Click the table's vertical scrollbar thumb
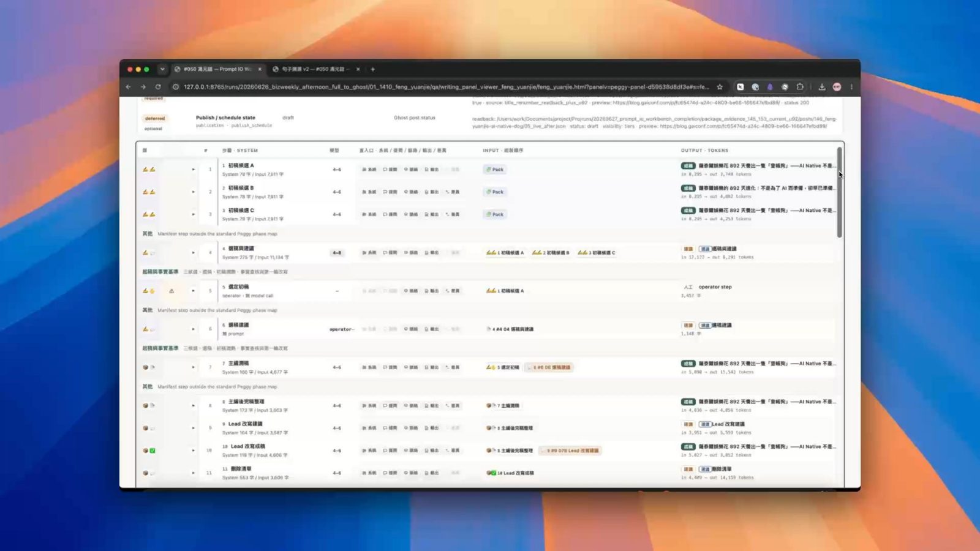The image size is (980, 551). point(840,192)
